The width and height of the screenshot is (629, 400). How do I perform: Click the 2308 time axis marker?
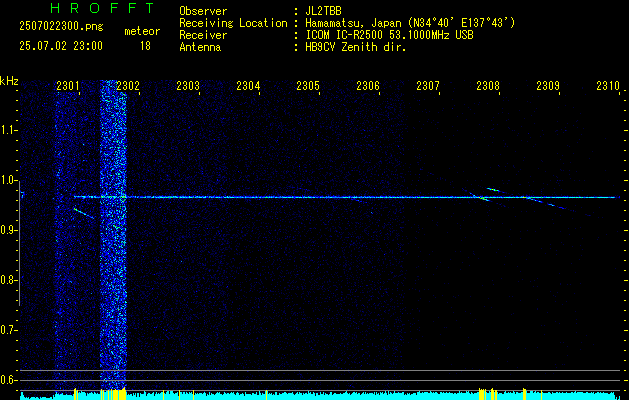(x=488, y=85)
